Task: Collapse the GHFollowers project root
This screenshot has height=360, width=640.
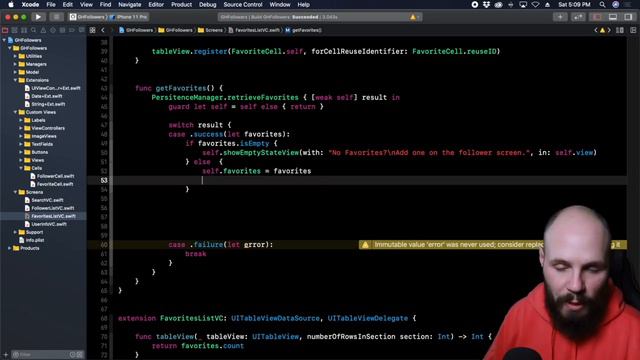Action: coord(4,40)
